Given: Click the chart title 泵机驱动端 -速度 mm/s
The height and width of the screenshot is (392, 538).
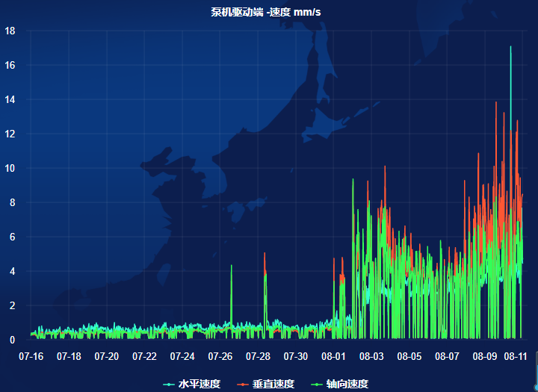Looking at the screenshot, I should (266, 12).
